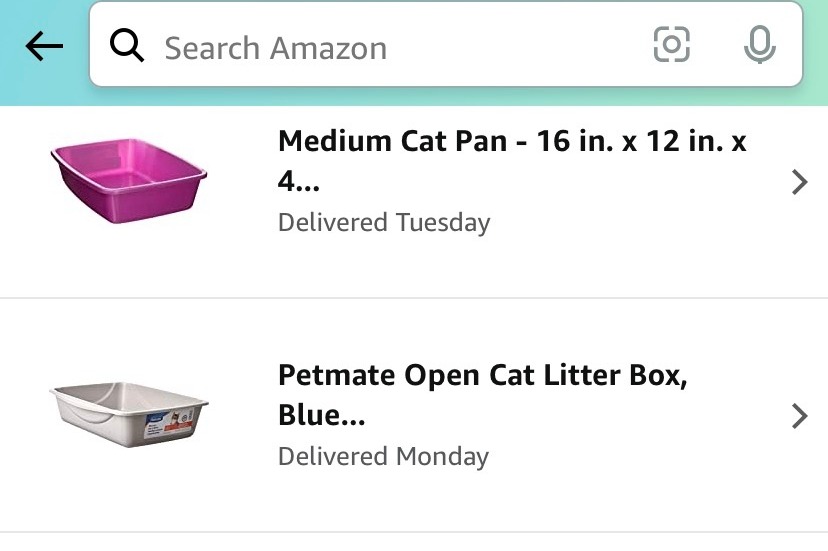Open the camera lens scan icon

tap(672, 45)
